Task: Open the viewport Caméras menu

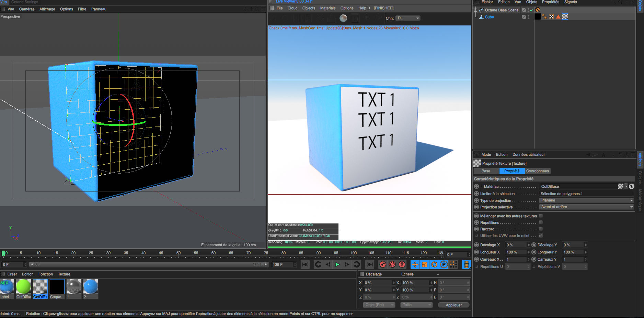Action: pyautogui.click(x=27, y=9)
